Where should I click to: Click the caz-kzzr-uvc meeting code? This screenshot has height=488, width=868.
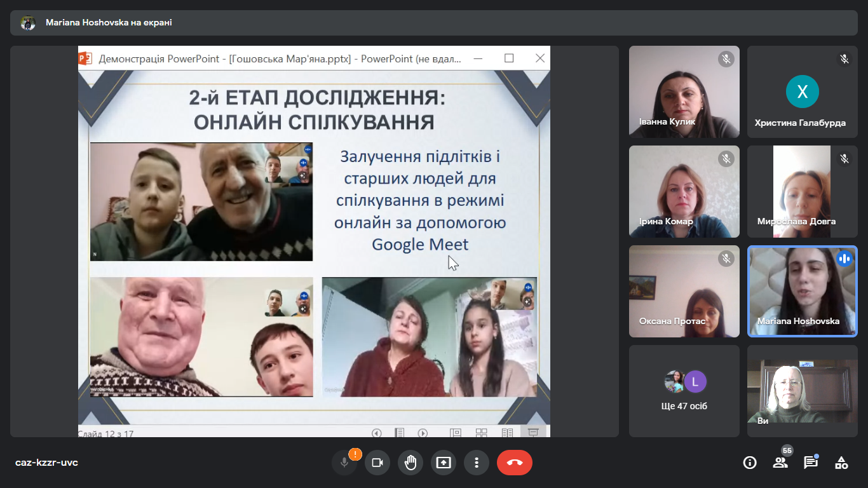[x=46, y=463]
